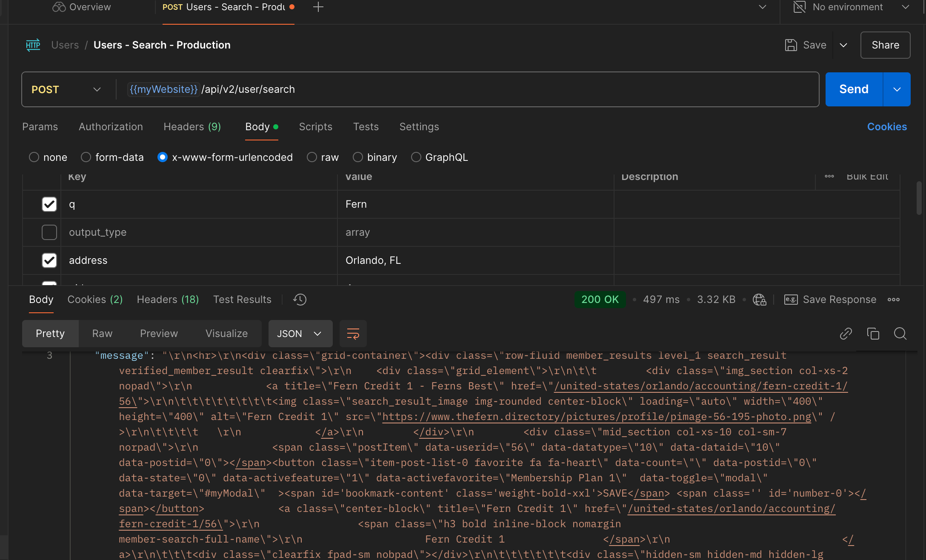Expand the JSON format dropdown
Screen dimensions: 926x560
[x=300, y=334]
